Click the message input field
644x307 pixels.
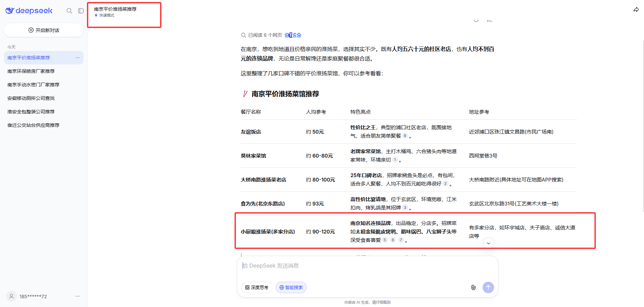pyautogui.click(x=368, y=266)
